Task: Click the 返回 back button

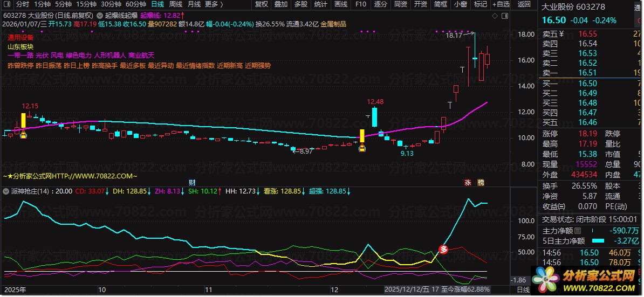Action: click(x=524, y=4)
